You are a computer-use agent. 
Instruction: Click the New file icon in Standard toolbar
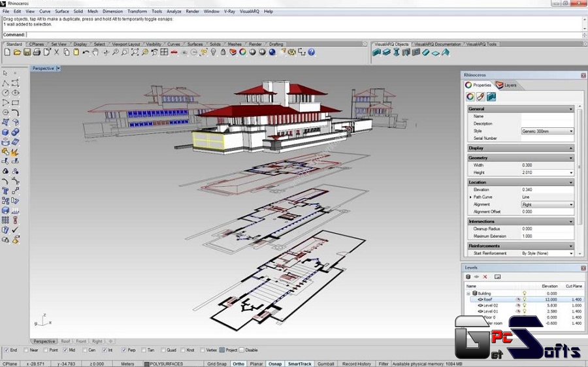point(7,52)
